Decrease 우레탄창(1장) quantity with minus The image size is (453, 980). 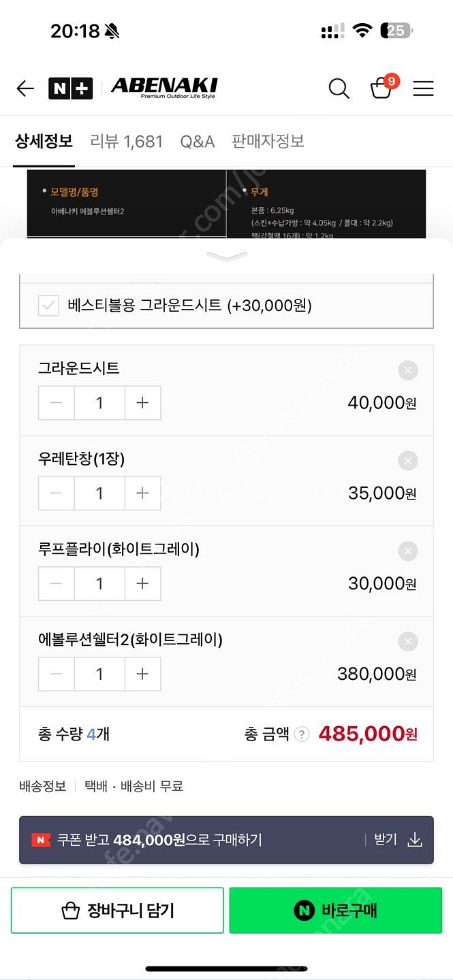pos(57,493)
